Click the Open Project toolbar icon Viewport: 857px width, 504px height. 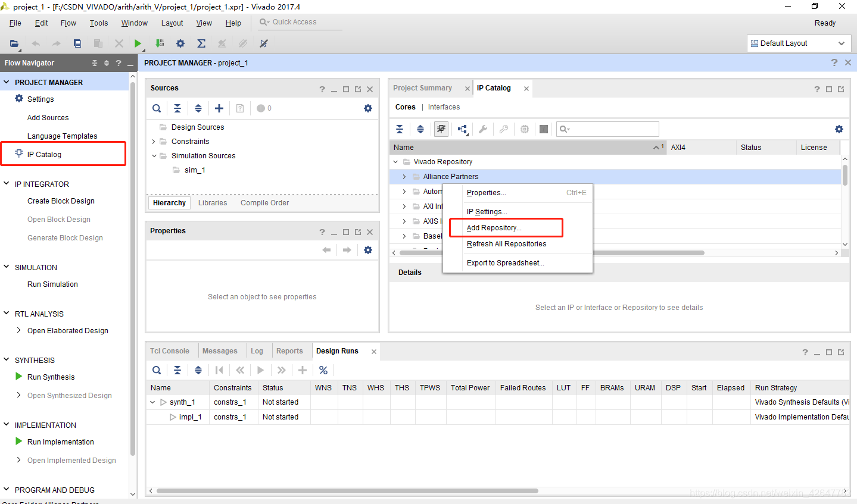tap(14, 43)
